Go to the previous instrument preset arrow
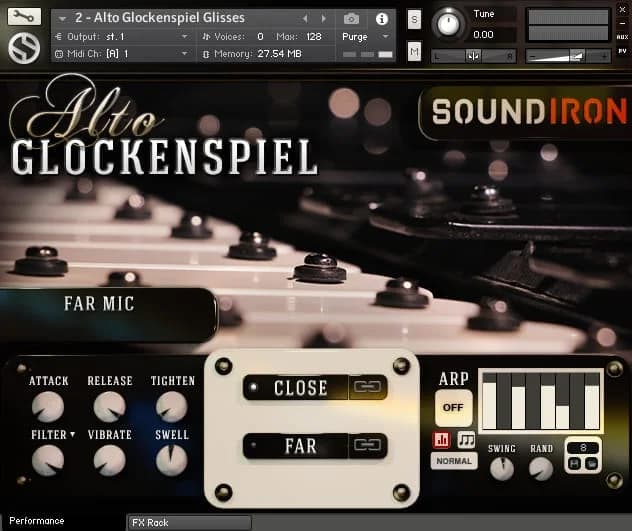The height and width of the screenshot is (531, 632). (x=305, y=19)
